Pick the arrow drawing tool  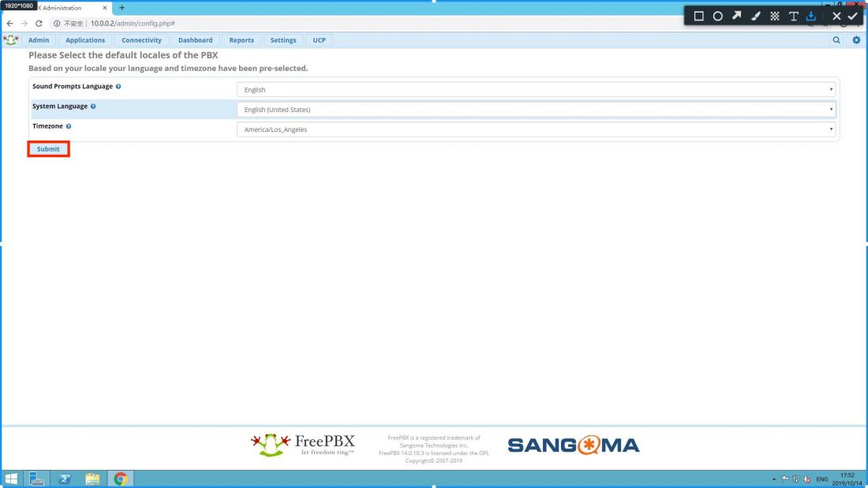tap(738, 16)
